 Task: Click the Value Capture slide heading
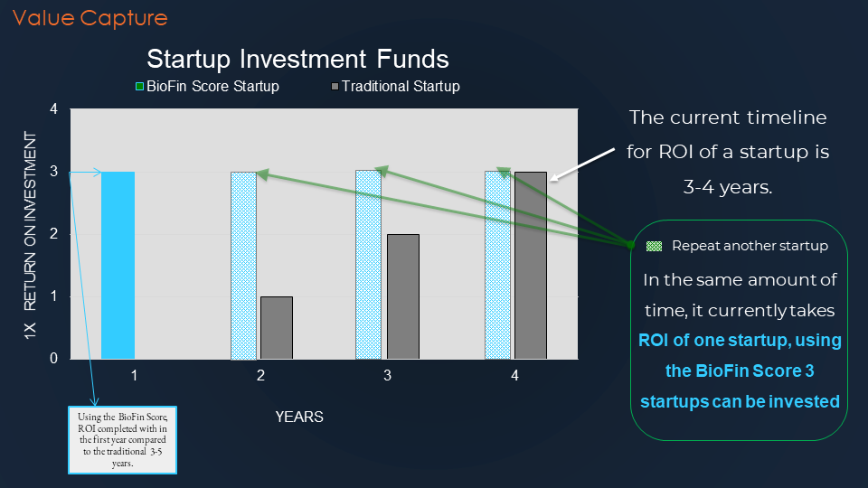click(90, 18)
